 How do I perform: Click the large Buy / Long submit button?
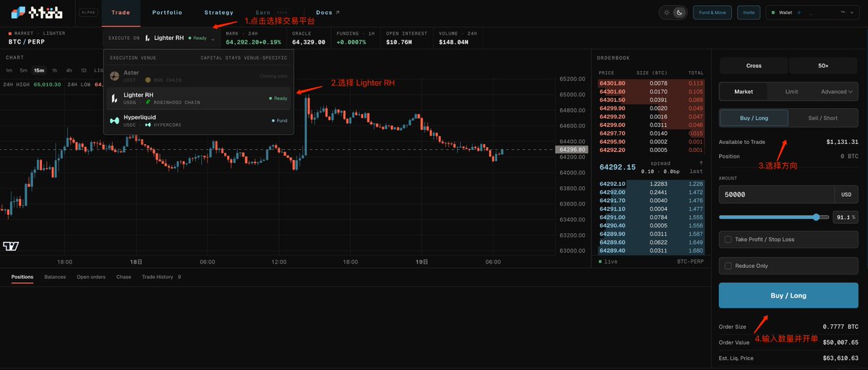coord(788,295)
